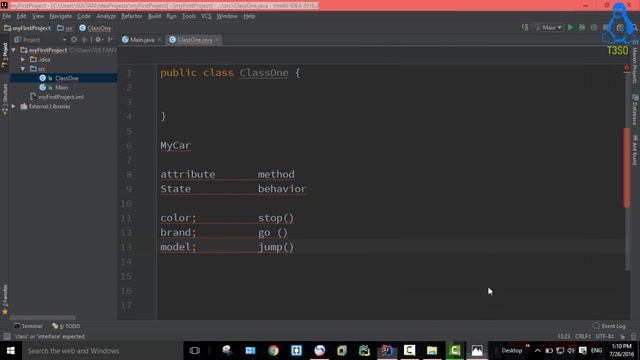This screenshot has height=360, width=640.
Task: Open the Navigate menu
Action: [x=60, y=16]
